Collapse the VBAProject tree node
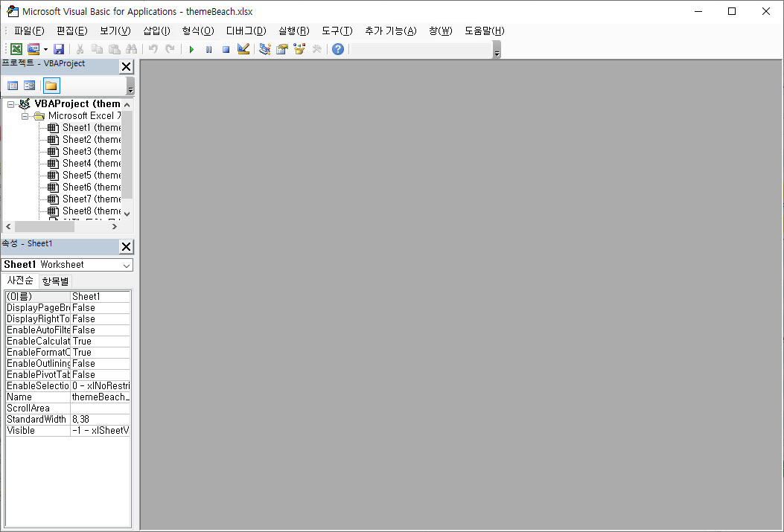This screenshot has height=532, width=784. pos(11,104)
